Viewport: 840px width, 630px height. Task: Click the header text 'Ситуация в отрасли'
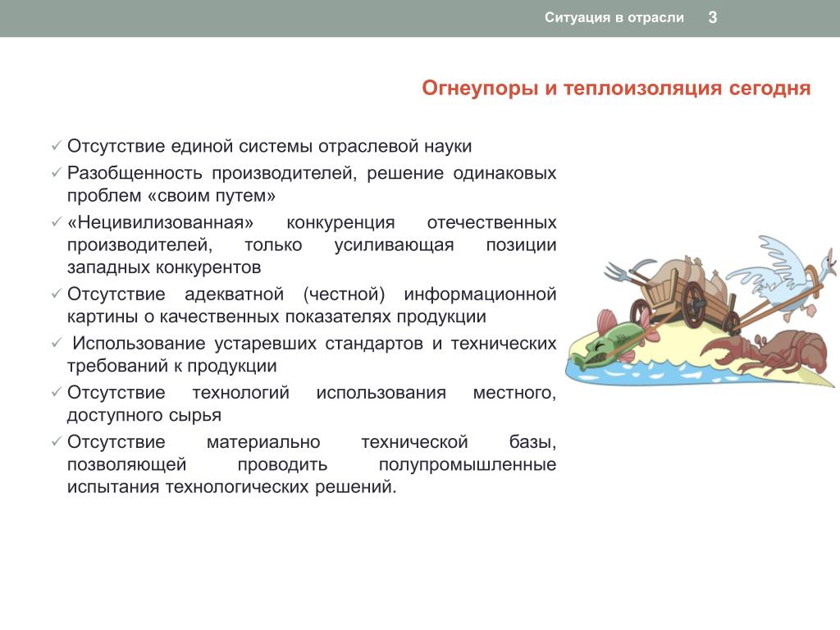click(614, 18)
